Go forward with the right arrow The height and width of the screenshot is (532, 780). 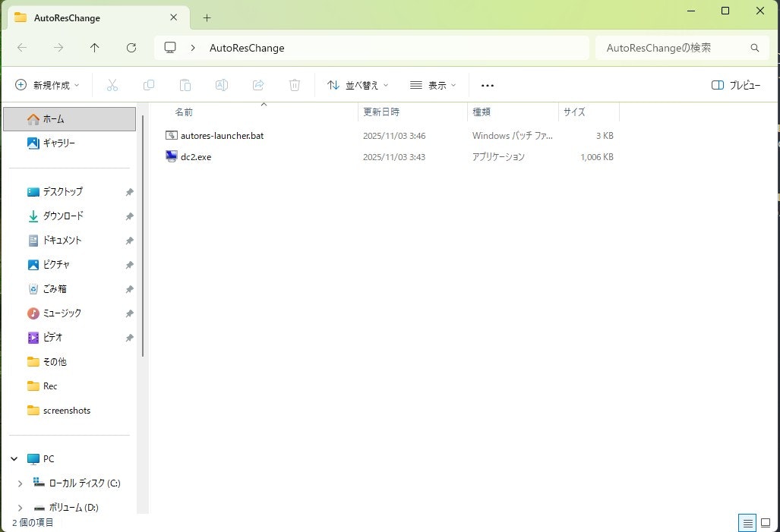[58, 48]
